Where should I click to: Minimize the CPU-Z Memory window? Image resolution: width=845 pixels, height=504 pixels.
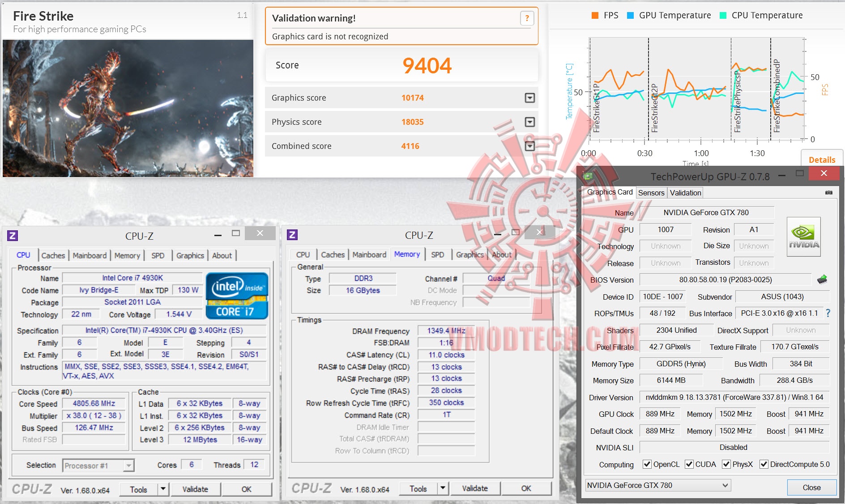point(498,234)
